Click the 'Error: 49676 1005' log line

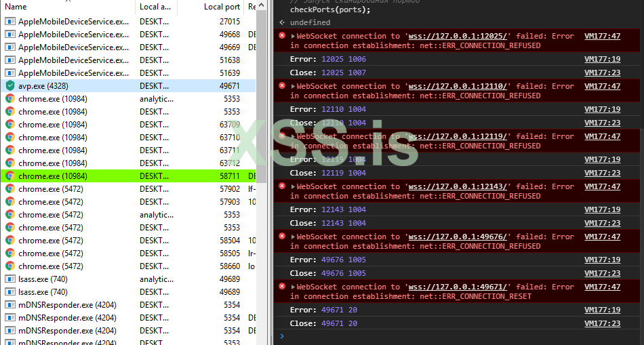(x=327, y=260)
